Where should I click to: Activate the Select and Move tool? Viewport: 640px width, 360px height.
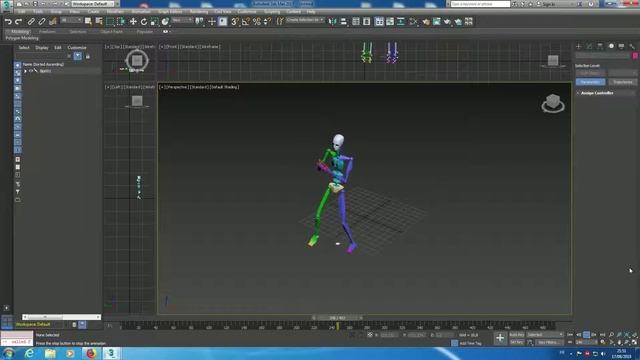click(133, 22)
